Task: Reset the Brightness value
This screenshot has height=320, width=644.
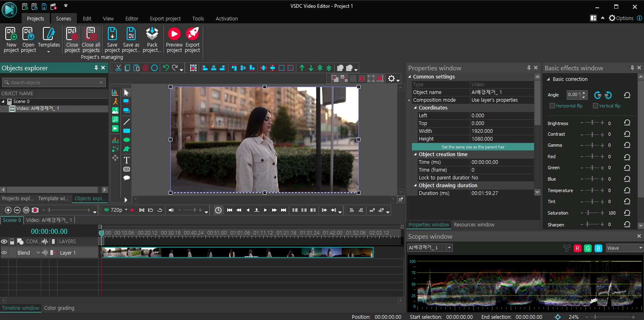Action: click(x=627, y=123)
